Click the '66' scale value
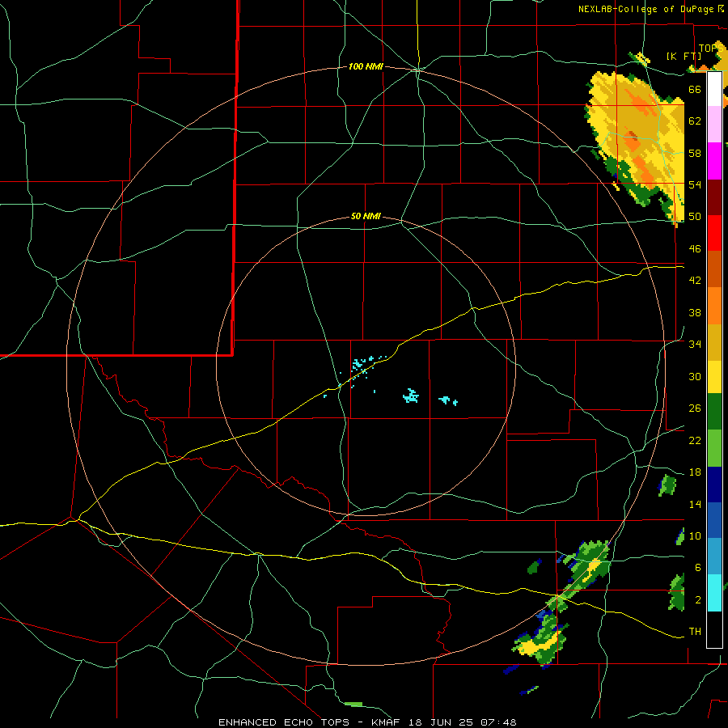 pos(695,89)
